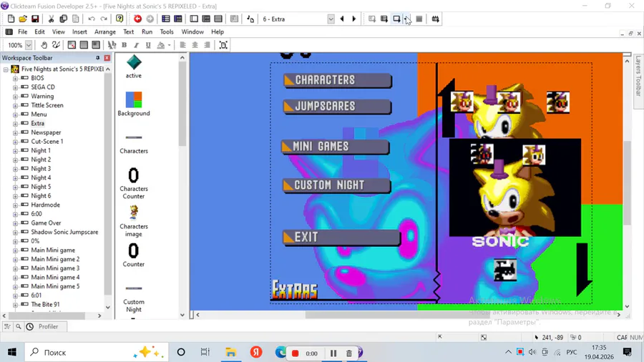Select The Bite 91 frame
This screenshot has width=644, height=362.
pos(45,305)
